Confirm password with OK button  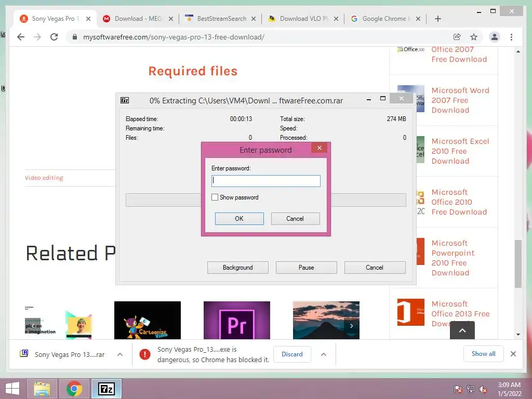(239, 219)
